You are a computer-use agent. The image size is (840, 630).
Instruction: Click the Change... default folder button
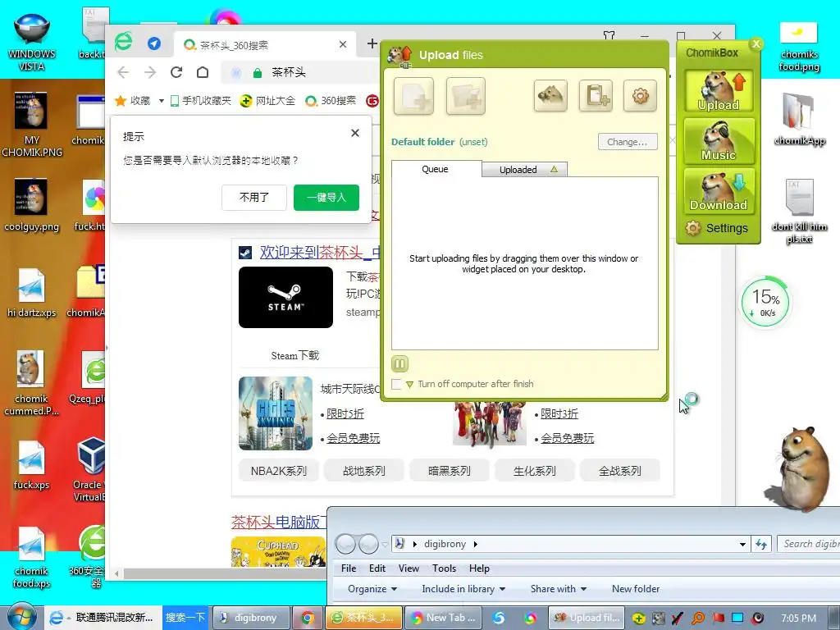[628, 142]
